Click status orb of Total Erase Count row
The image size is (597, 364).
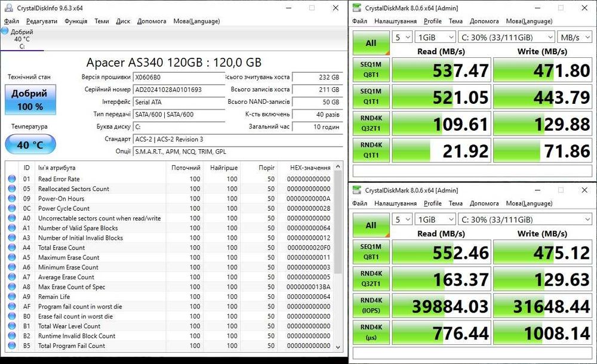coord(12,248)
